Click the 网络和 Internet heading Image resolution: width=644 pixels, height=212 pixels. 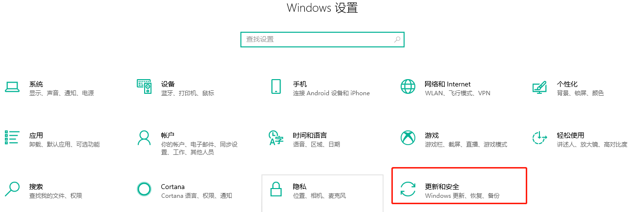point(448,84)
